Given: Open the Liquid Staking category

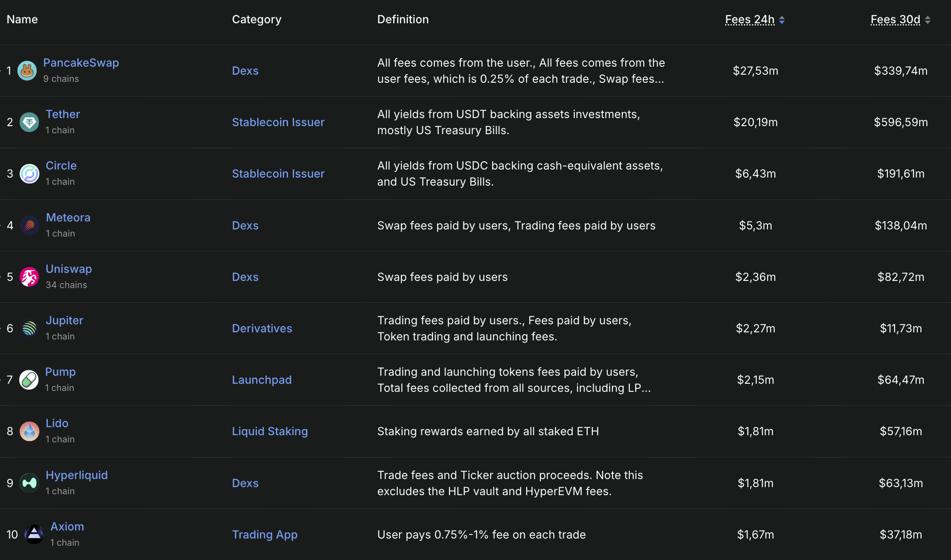Looking at the screenshot, I should point(270,431).
